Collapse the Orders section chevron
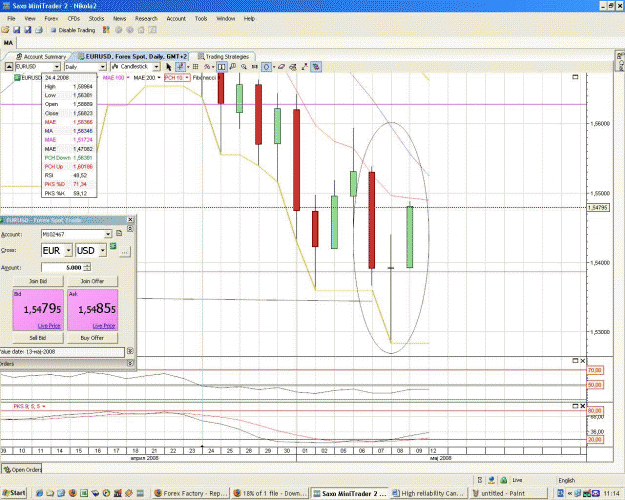Screen dimensions: 625x500 click(x=130, y=363)
